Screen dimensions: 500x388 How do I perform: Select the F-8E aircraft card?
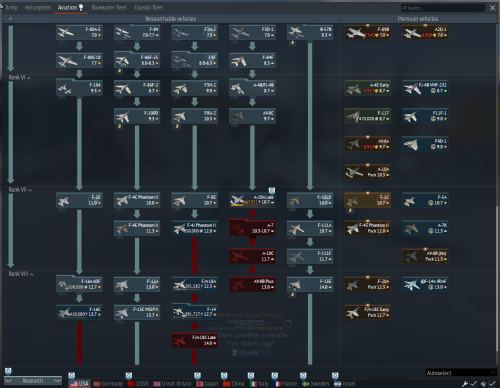pyautogui.click(x=195, y=200)
